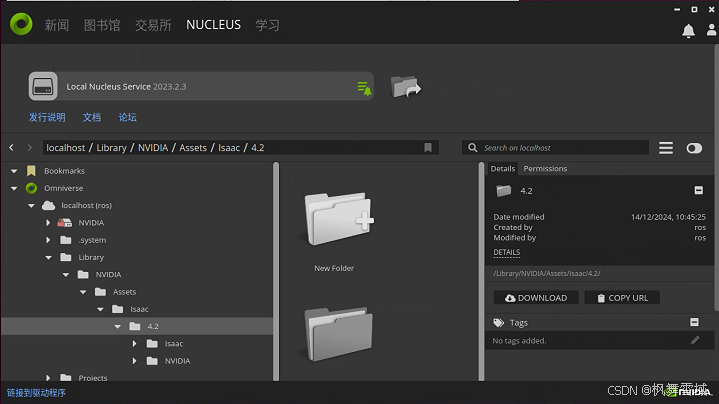This screenshot has width=719, height=404.
Task: Bookmark the current path
Action: (428, 148)
